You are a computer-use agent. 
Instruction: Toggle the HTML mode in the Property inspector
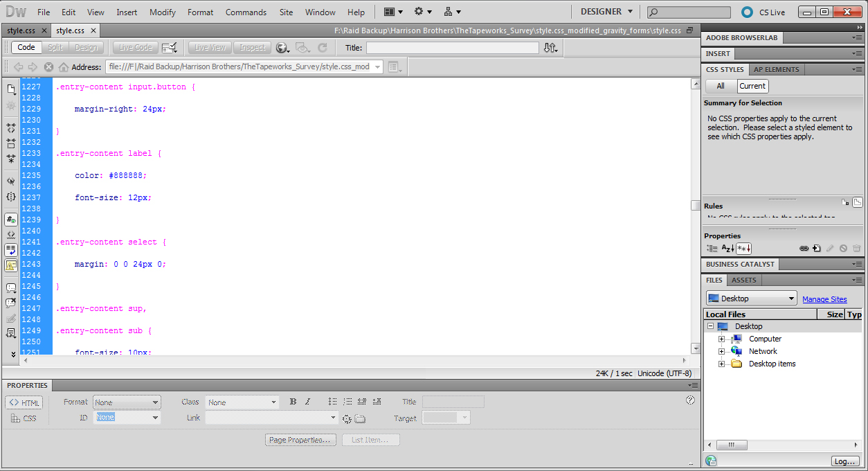[x=24, y=402]
